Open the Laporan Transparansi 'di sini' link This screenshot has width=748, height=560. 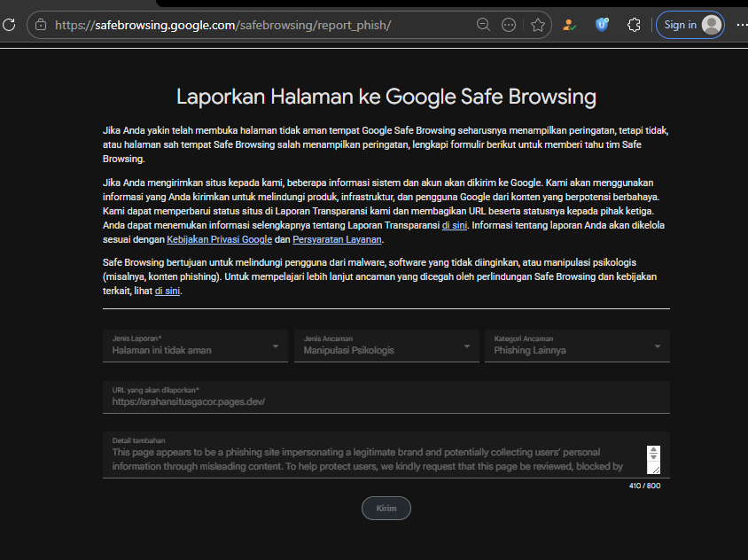pos(454,225)
